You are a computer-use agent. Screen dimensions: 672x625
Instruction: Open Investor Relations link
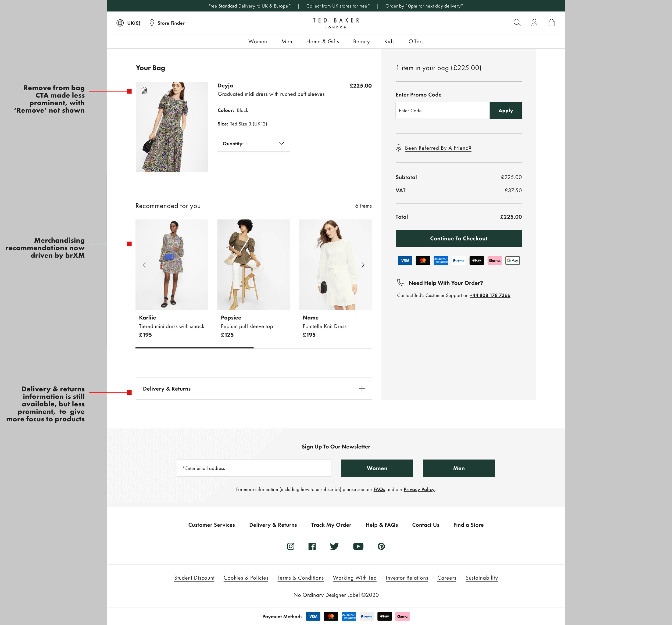pos(407,578)
